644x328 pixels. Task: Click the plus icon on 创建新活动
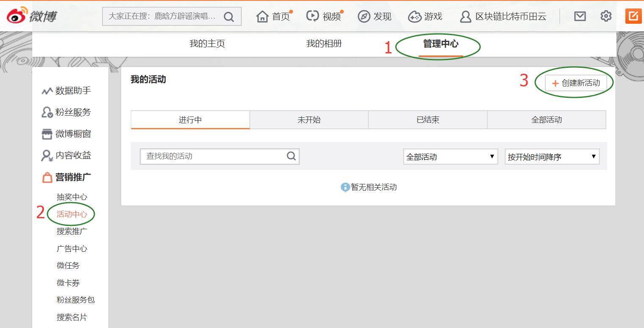555,83
